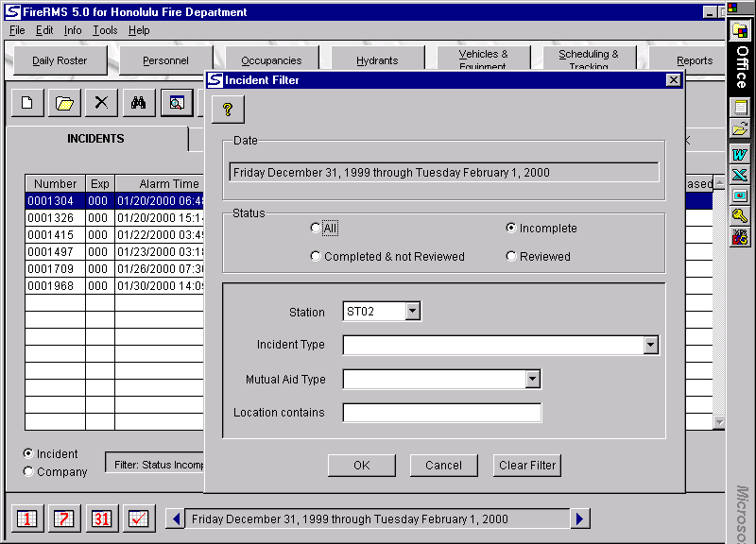The height and width of the screenshot is (544, 756).
Task: Click the open folder toolbar icon
Action: [x=64, y=103]
